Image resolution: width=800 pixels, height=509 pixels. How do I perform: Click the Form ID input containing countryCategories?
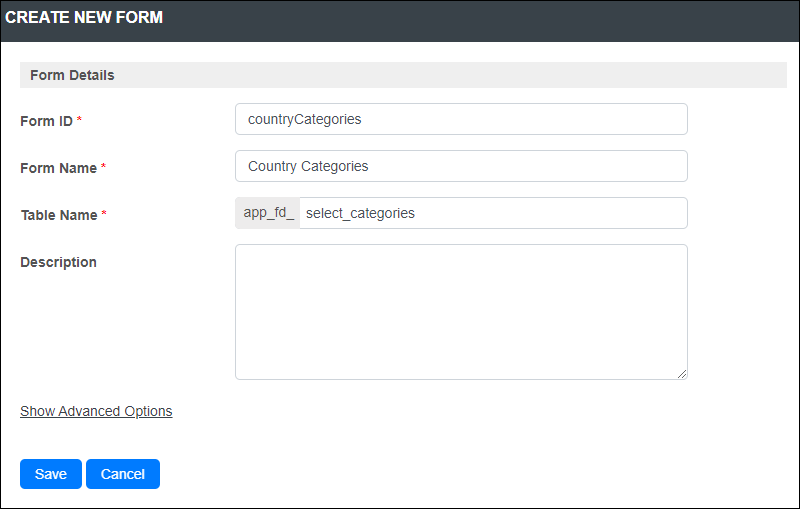tap(461, 119)
